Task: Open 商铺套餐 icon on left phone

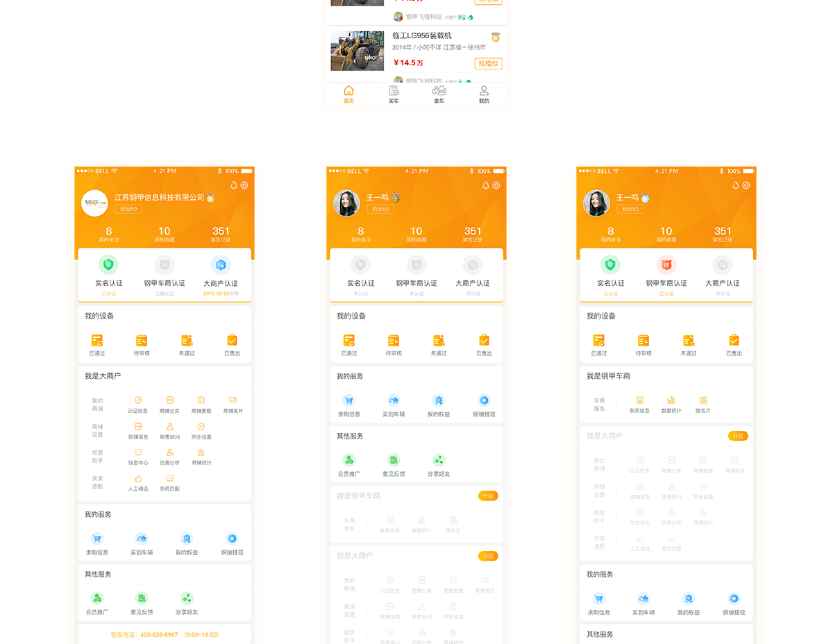Action: (201, 400)
